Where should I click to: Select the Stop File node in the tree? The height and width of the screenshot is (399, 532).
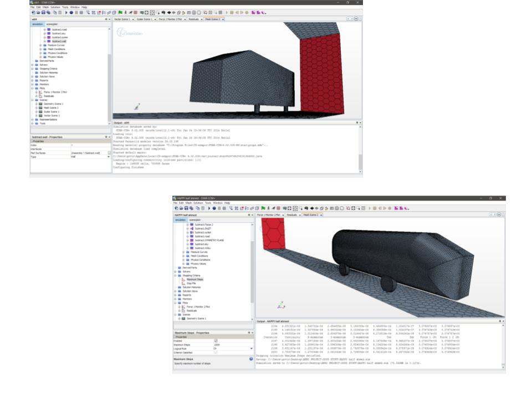(x=191, y=283)
